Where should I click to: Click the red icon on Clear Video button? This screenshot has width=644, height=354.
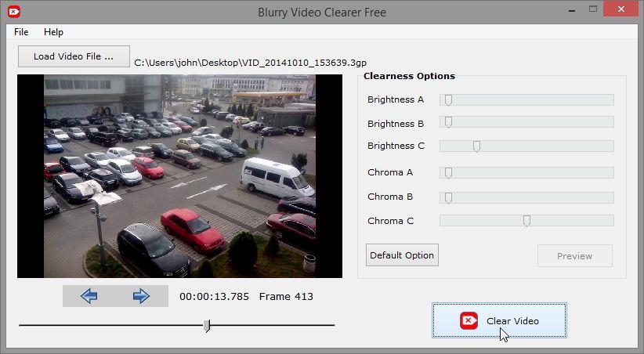pos(469,321)
